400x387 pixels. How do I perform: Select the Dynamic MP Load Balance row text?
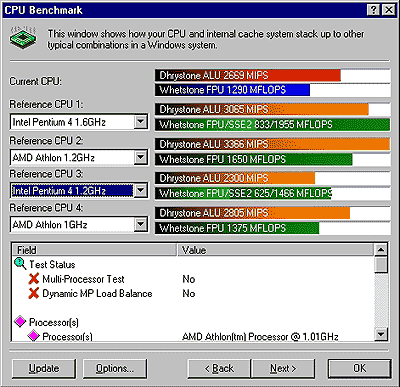click(x=97, y=294)
